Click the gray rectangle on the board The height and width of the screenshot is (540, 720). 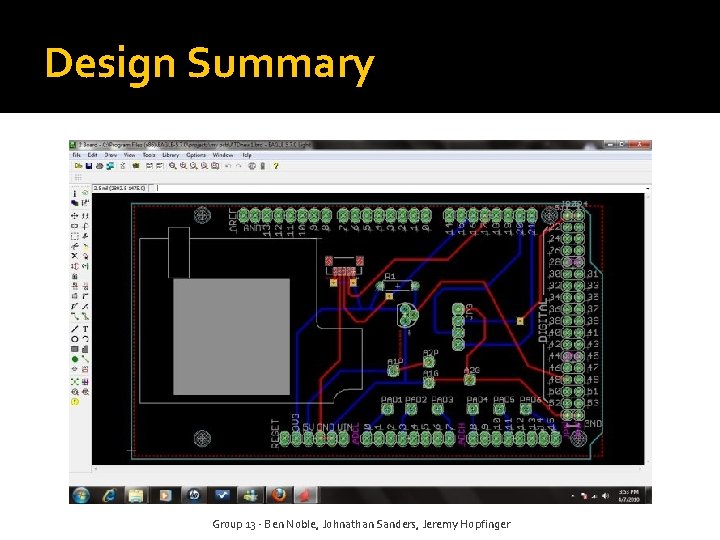231,337
